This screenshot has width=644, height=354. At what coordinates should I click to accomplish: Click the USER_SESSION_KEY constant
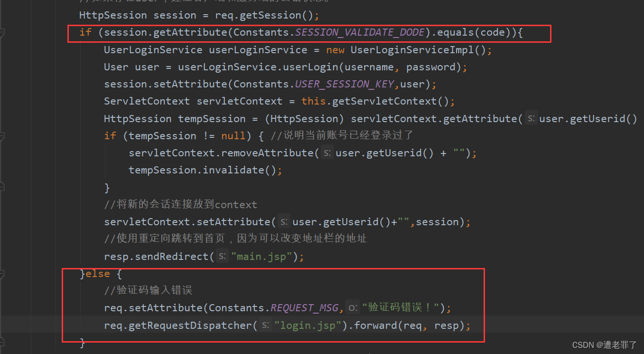point(345,84)
